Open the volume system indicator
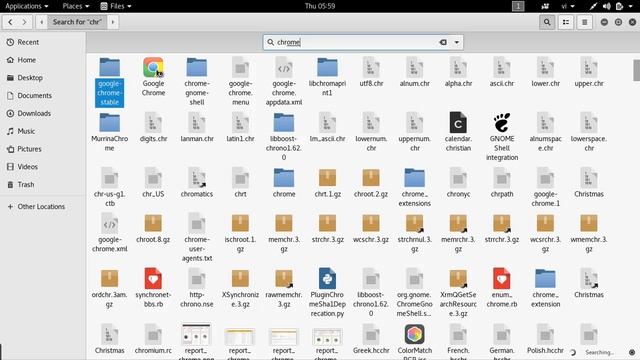640x360 pixels. pos(607,6)
